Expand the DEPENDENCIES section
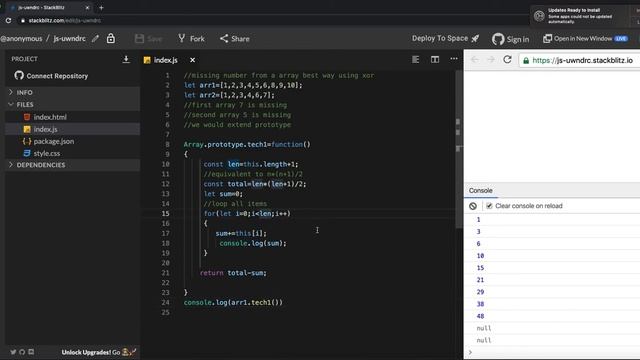 point(72,165)
